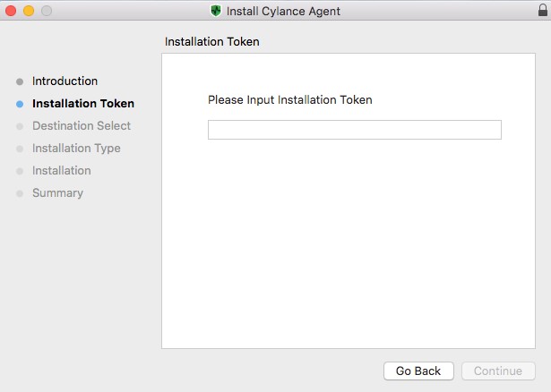The width and height of the screenshot is (551, 392).
Task: Focus the installation token text field
Action: click(354, 130)
